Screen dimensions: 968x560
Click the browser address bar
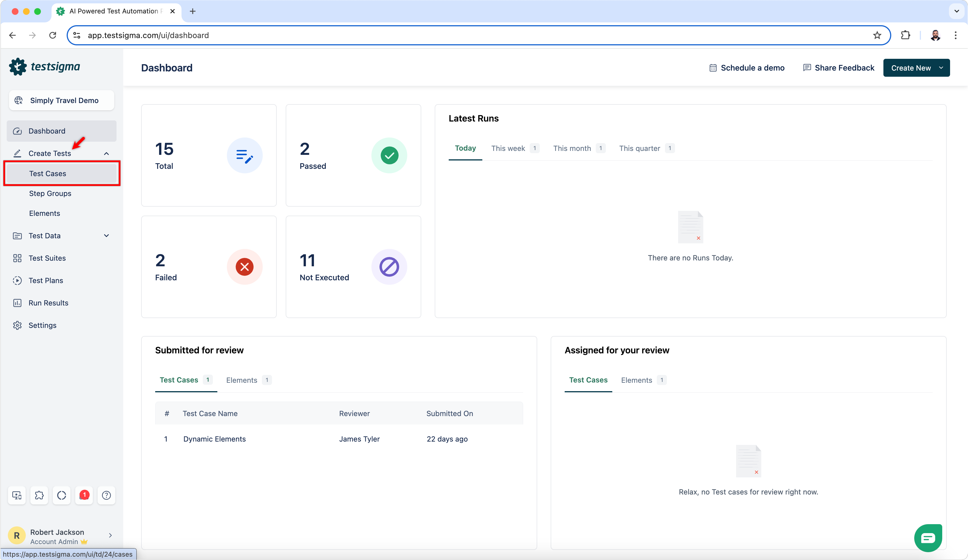click(x=461, y=35)
